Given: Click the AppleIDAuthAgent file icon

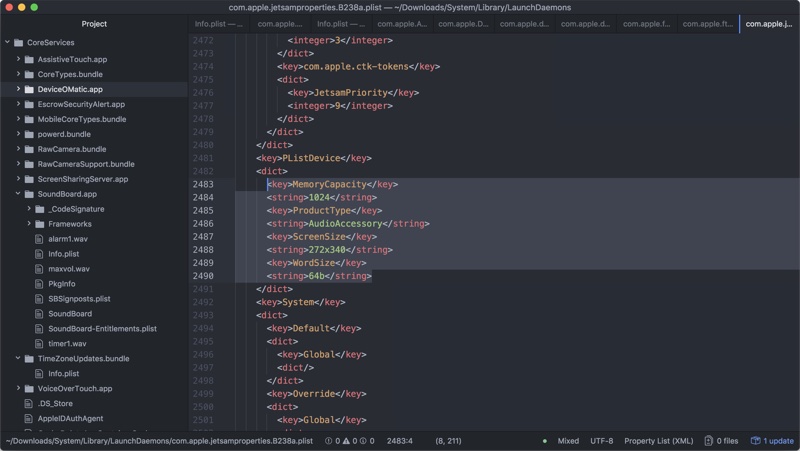Looking at the screenshot, I should pos(29,418).
